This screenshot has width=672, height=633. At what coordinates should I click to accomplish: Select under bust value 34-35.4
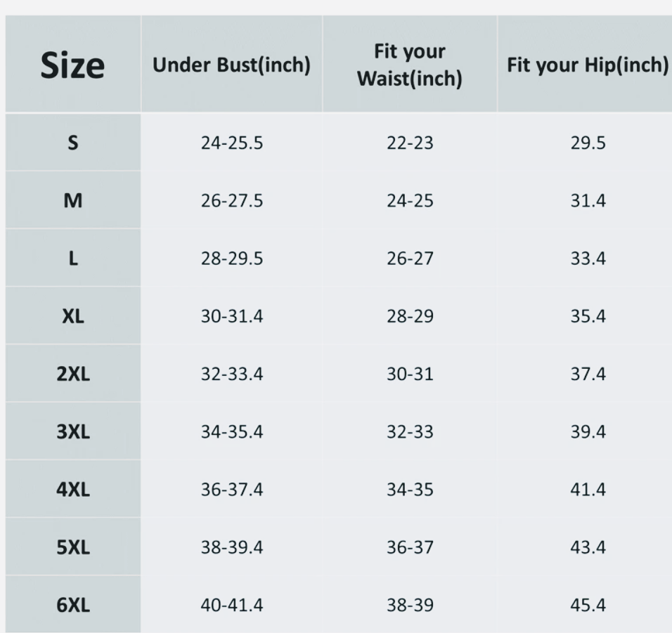coord(232,431)
